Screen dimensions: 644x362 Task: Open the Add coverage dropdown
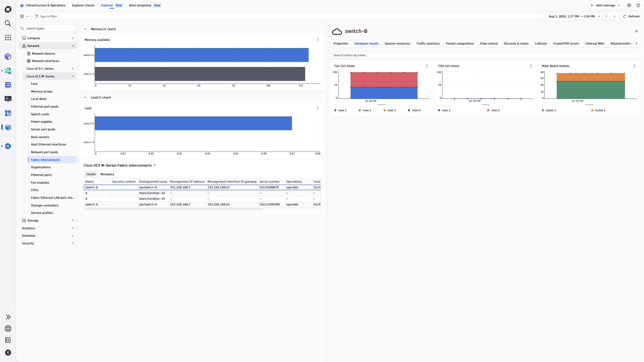[x=605, y=5]
